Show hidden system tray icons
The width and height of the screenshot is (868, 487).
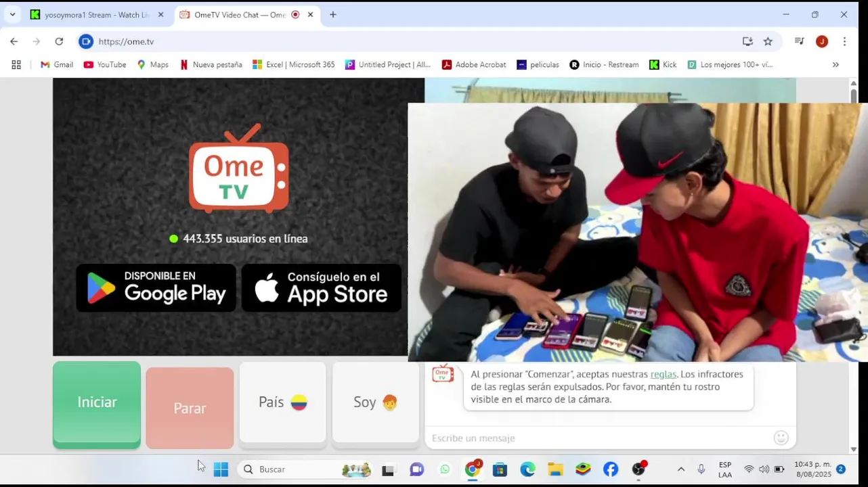point(681,469)
